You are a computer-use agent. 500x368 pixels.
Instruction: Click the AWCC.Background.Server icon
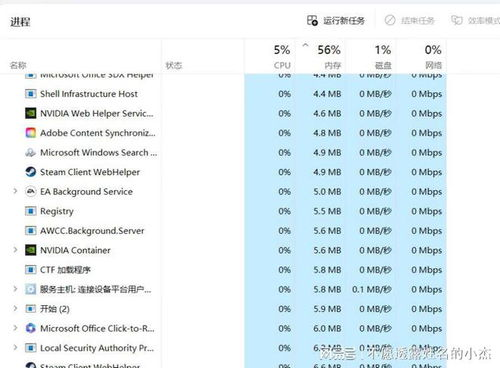click(x=31, y=231)
